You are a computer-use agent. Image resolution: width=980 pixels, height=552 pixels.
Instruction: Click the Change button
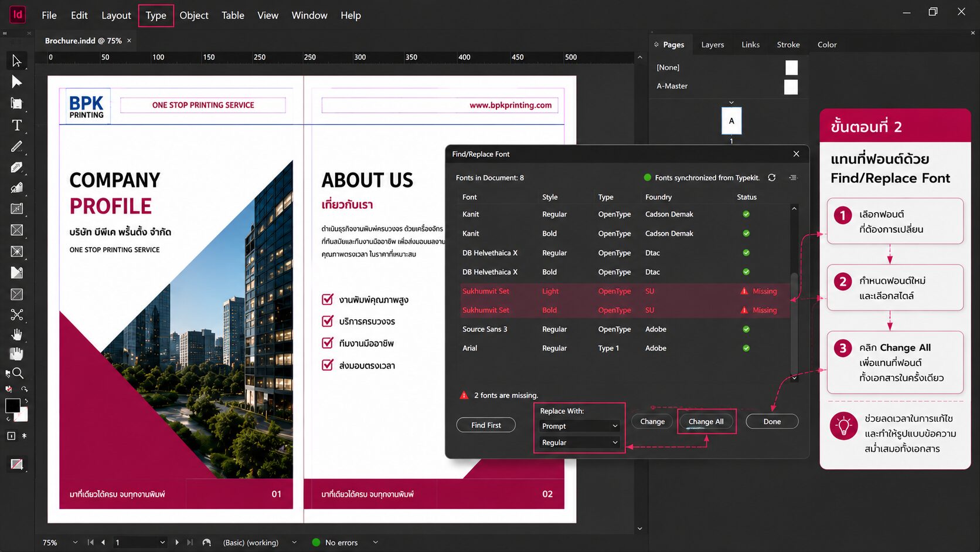[652, 421]
